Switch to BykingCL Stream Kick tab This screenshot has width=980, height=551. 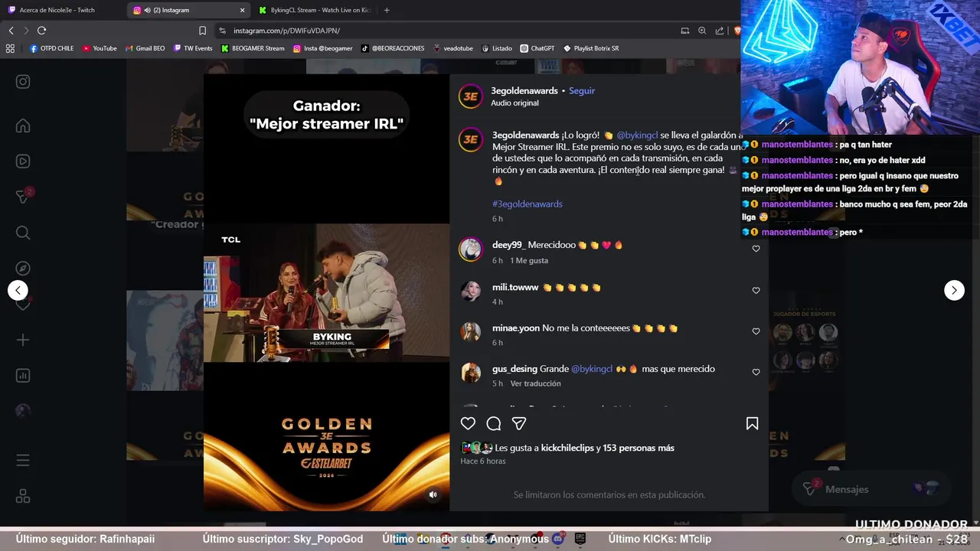[x=314, y=10]
